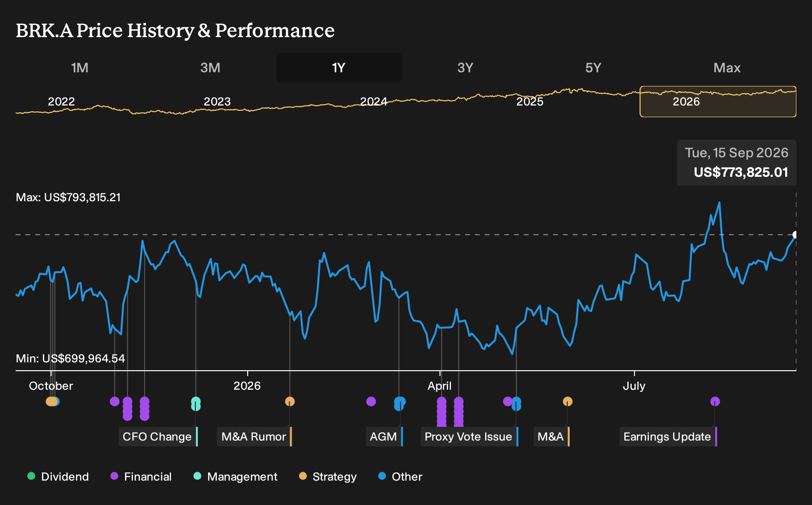812x505 pixels.
Task: Click the 2024 year label in overview
Action: [x=373, y=102]
